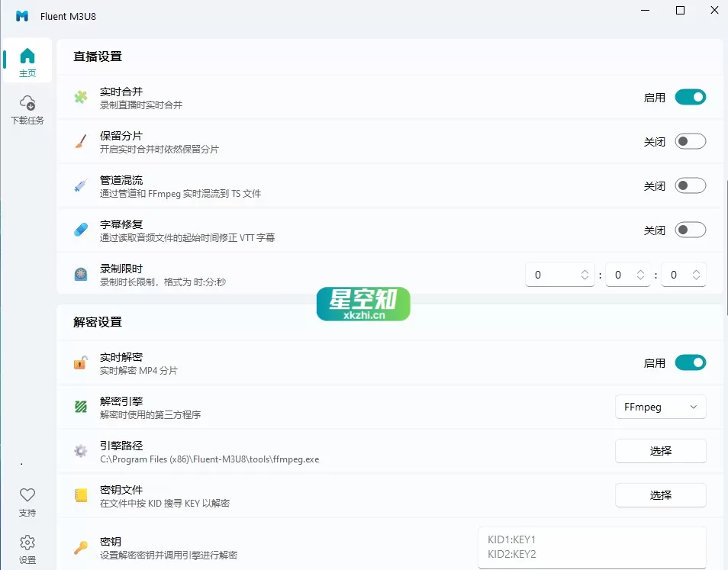Click the 录制限时 snowflake icon
This screenshot has height=570, width=728.
click(81, 274)
